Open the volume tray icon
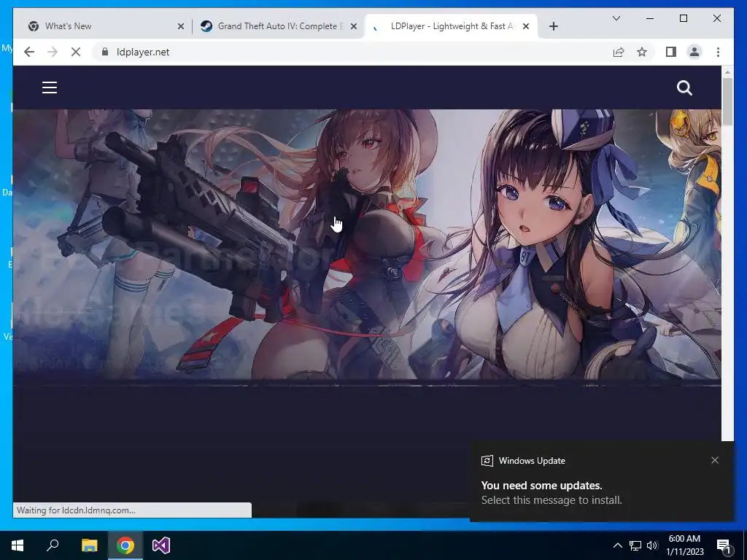Viewport: 747px width, 560px height. click(x=652, y=545)
